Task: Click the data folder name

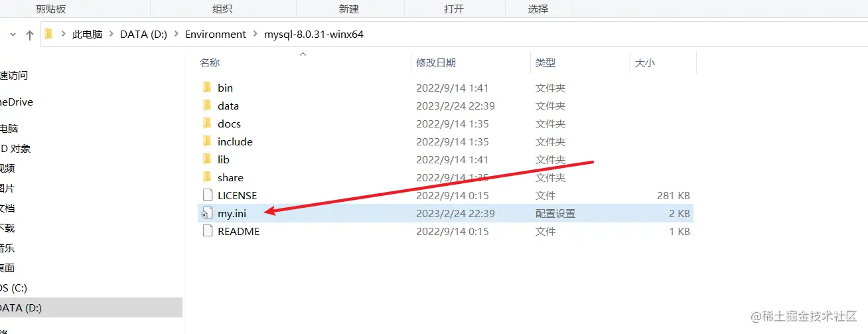Action: click(228, 106)
